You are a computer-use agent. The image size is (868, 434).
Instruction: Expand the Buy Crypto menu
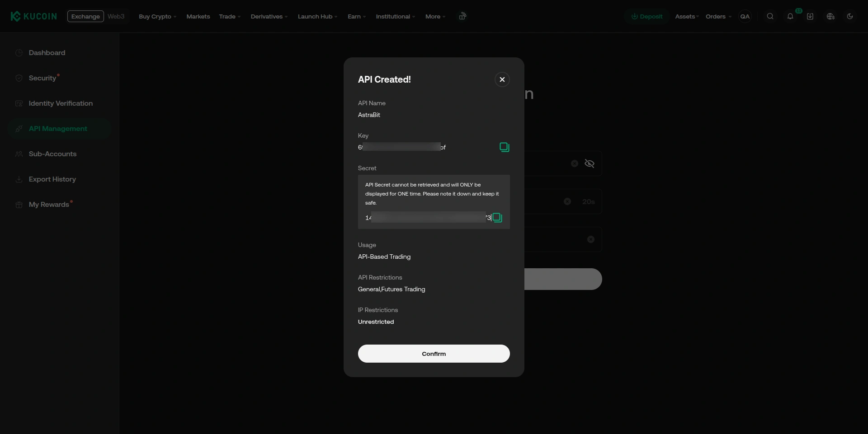157,16
